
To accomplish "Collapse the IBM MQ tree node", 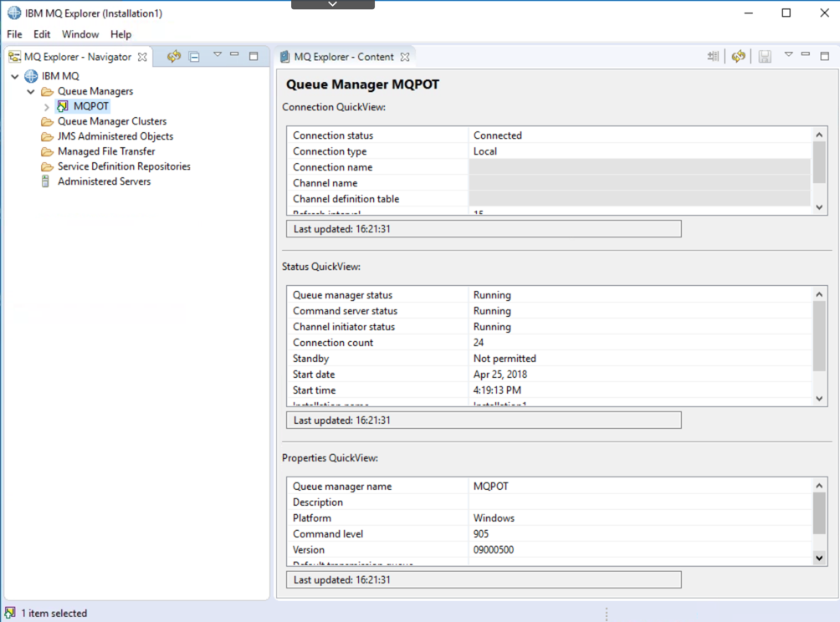I will coord(15,77).
